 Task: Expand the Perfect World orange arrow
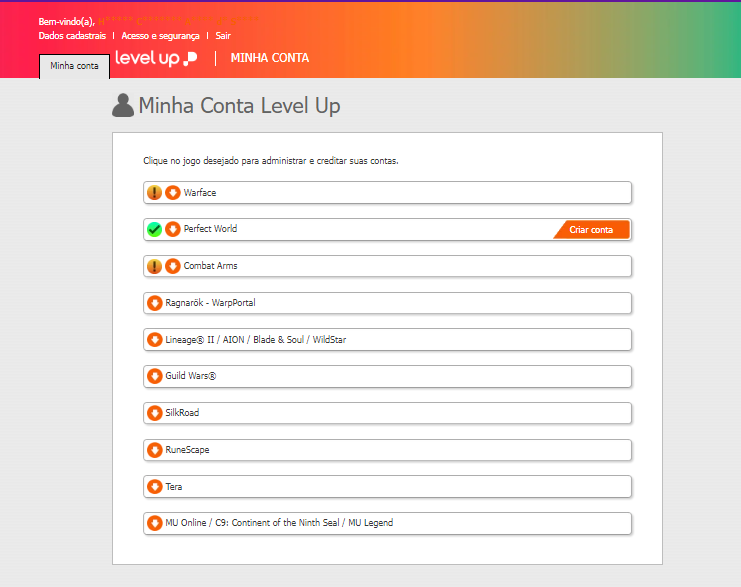[173, 230]
